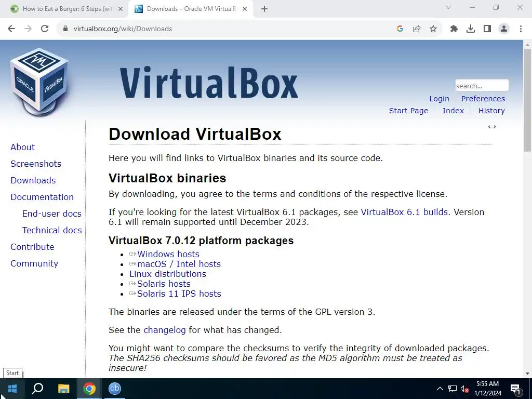Click the Chrome taskbar icon
532x399 pixels.
coord(89,389)
